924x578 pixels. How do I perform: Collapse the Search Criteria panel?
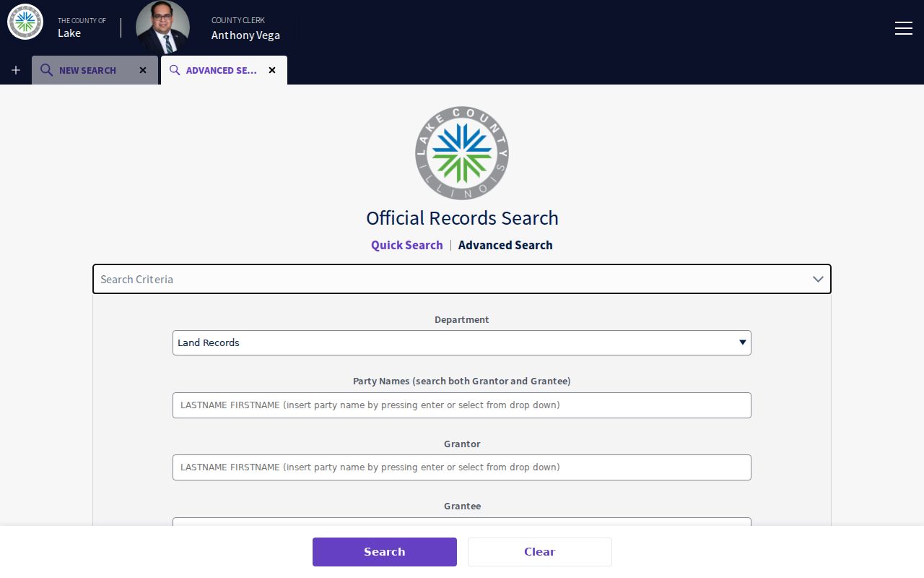tap(462, 279)
